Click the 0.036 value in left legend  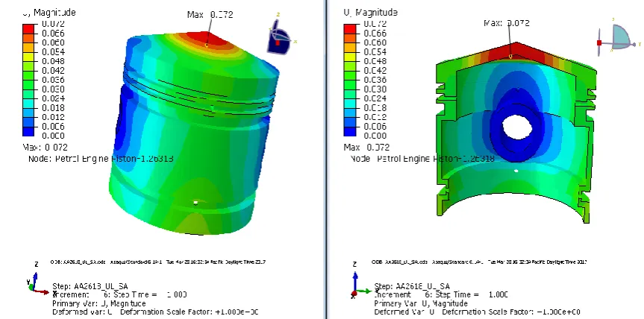click(53, 80)
